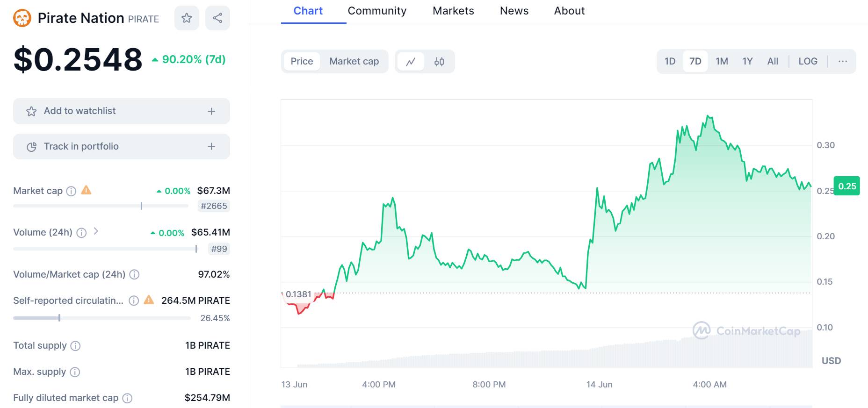The width and height of the screenshot is (868, 408).
Task: Open the Community tab
Action: click(x=377, y=11)
